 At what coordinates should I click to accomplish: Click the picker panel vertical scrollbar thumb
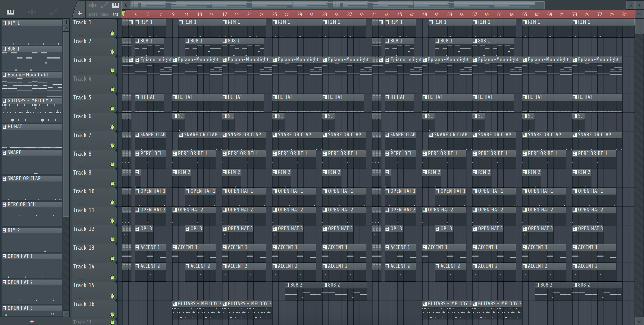[66, 124]
